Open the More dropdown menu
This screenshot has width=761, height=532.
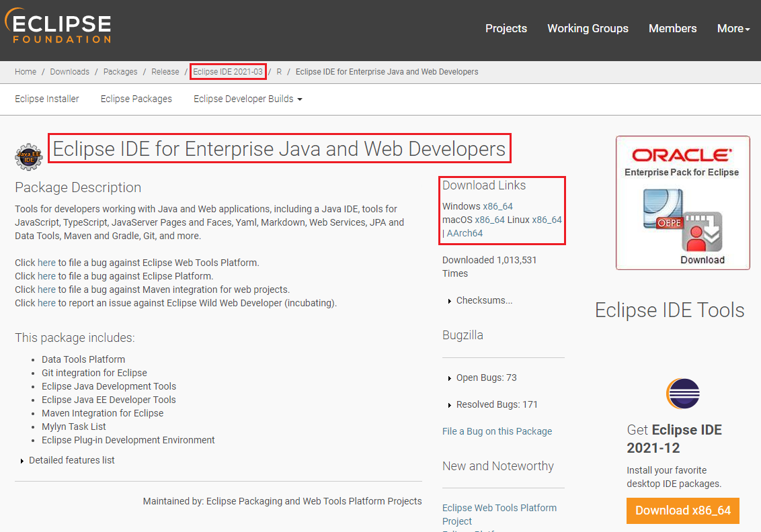pyautogui.click(x=733, y=28)
